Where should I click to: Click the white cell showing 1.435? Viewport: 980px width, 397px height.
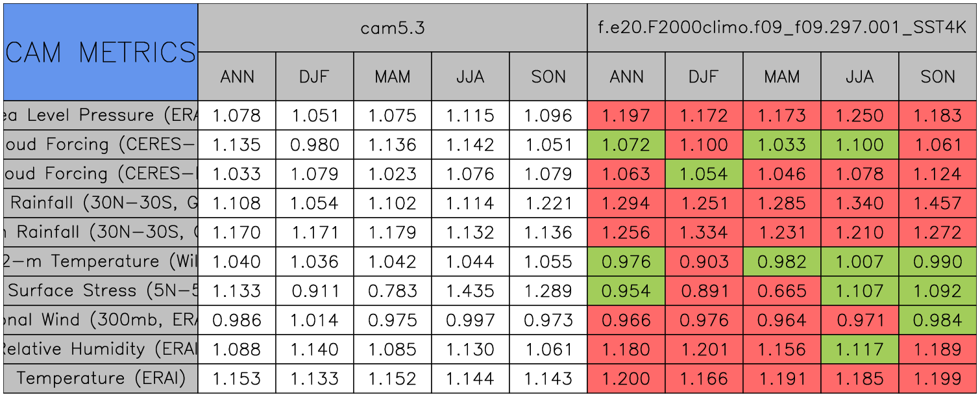[x=470, y=291]
